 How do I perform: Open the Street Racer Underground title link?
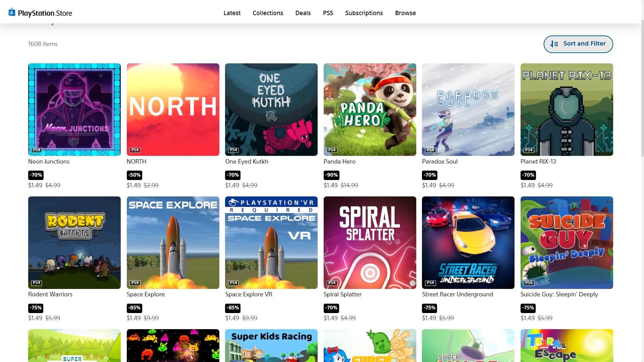point(457,294)
